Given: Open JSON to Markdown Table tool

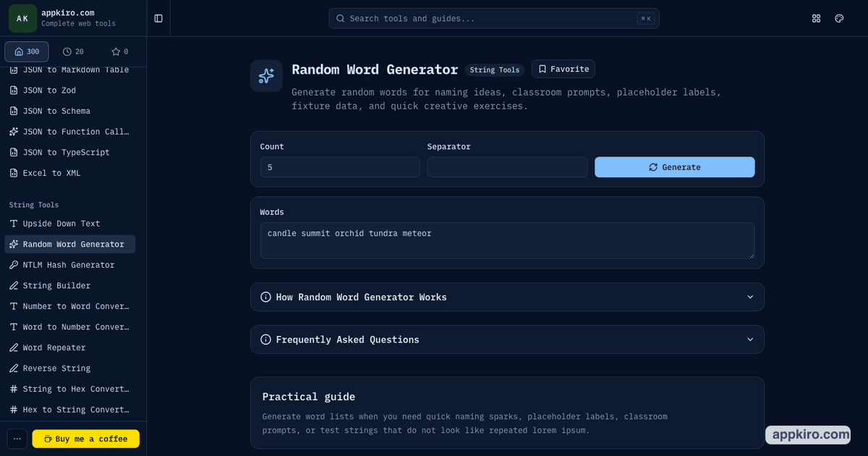Looking at the screenshot, I should [69, 69].
